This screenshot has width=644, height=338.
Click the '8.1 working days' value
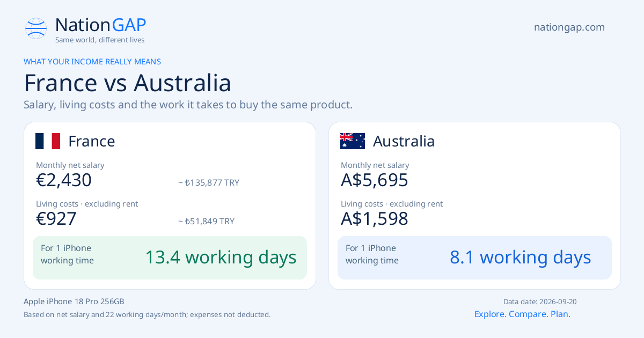521,258
